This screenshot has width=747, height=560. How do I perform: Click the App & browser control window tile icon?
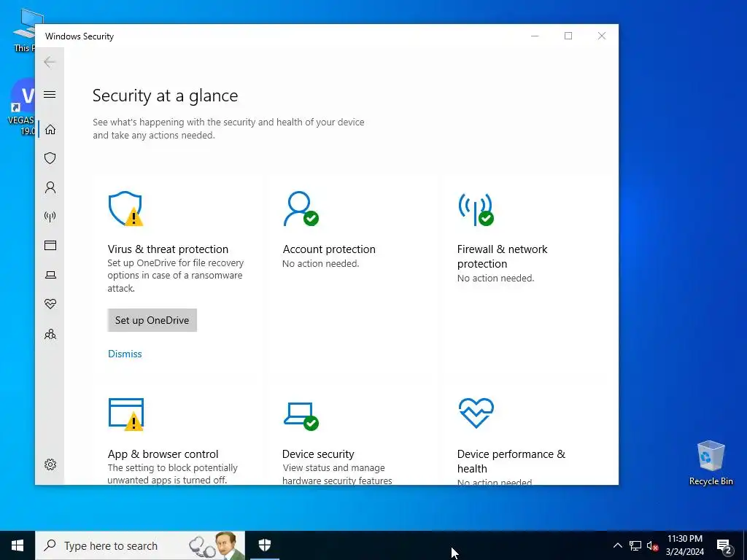click(x=125, y=414)
